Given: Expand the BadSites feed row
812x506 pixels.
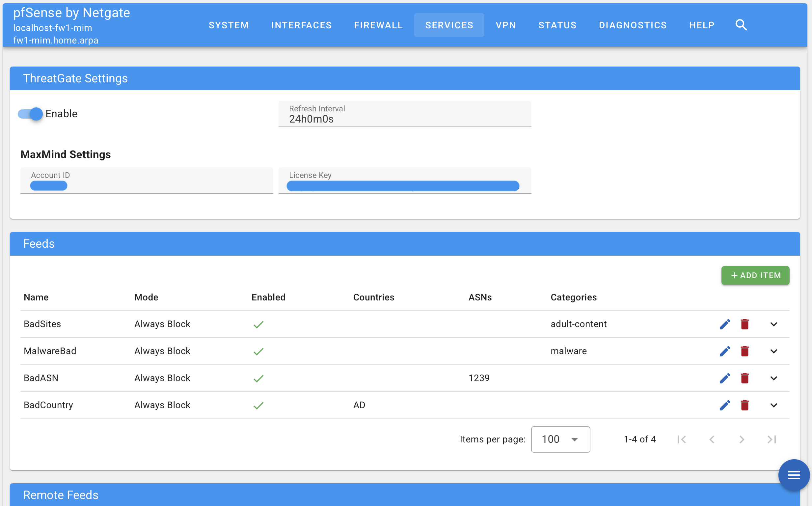Looking at the screenshot, I should 773,324.
